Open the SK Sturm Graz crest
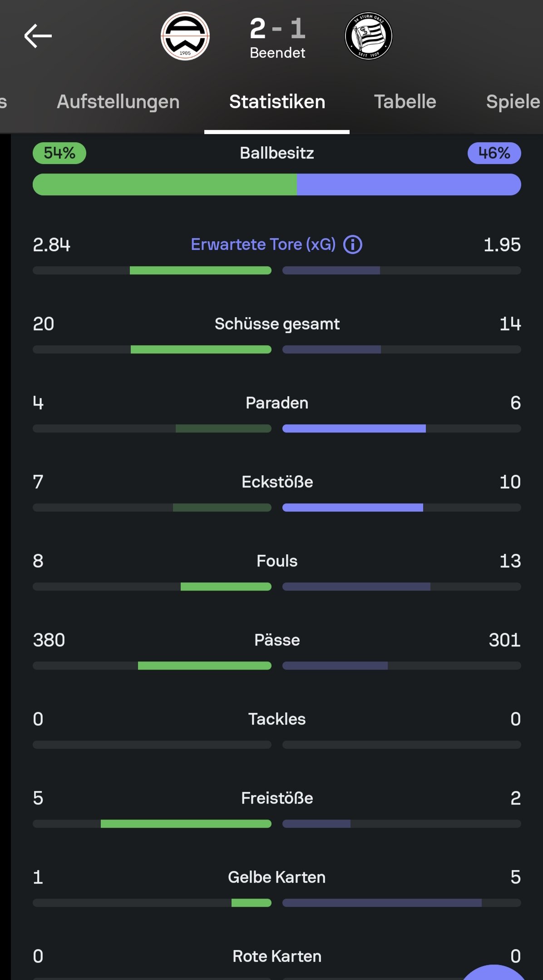The image size is (543, 980). tap(368, 36)
